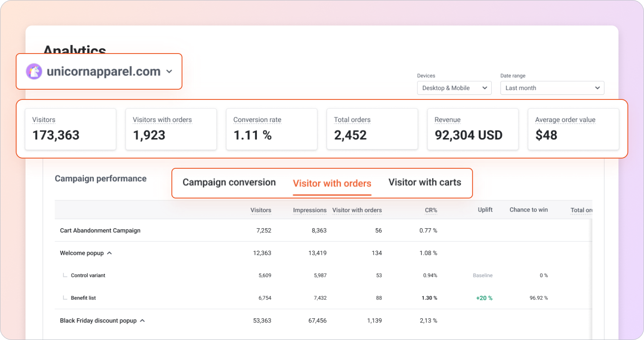The width and height of the screenshot is (644, 340).
Task: Open the unicornapparel.com site dropdown chevron
Action: [x=169, y=71]
